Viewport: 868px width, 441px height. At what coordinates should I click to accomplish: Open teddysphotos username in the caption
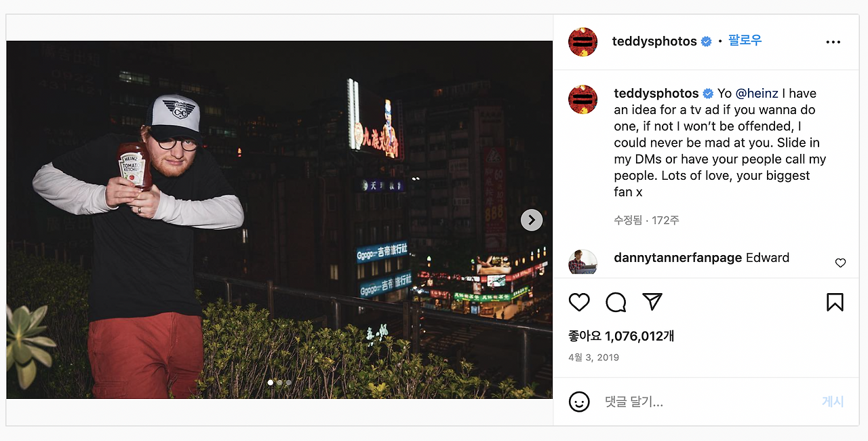tap(656, 94)
